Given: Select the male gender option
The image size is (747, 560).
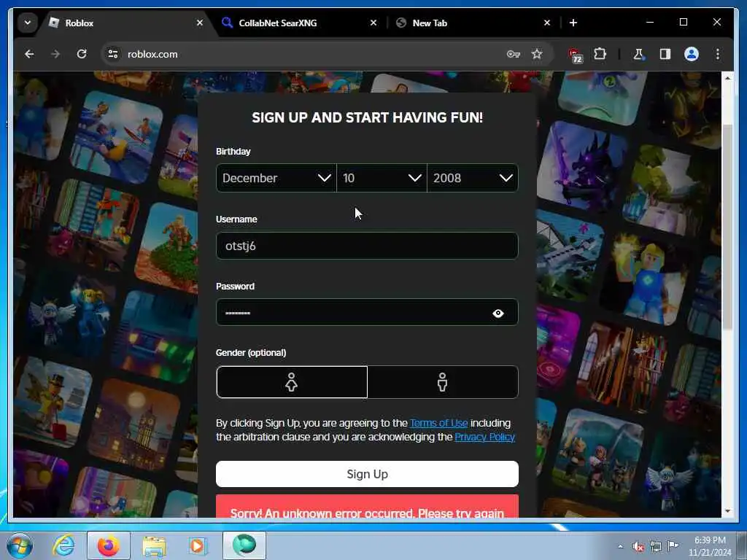Looking at the screenshot, I should [443, 382].
